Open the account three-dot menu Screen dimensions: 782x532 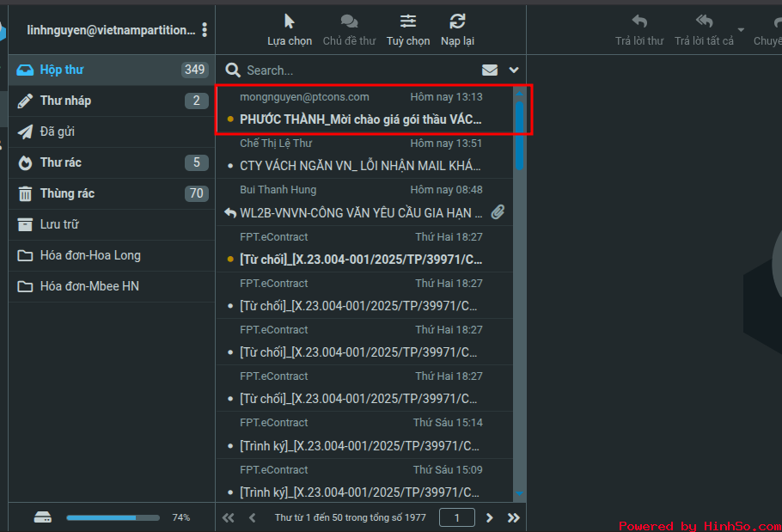pyautogui.click(x=205, y=30)
